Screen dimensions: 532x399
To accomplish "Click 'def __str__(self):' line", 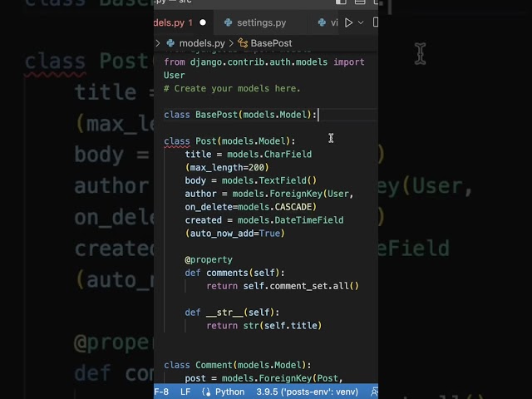I will [232, 313].
